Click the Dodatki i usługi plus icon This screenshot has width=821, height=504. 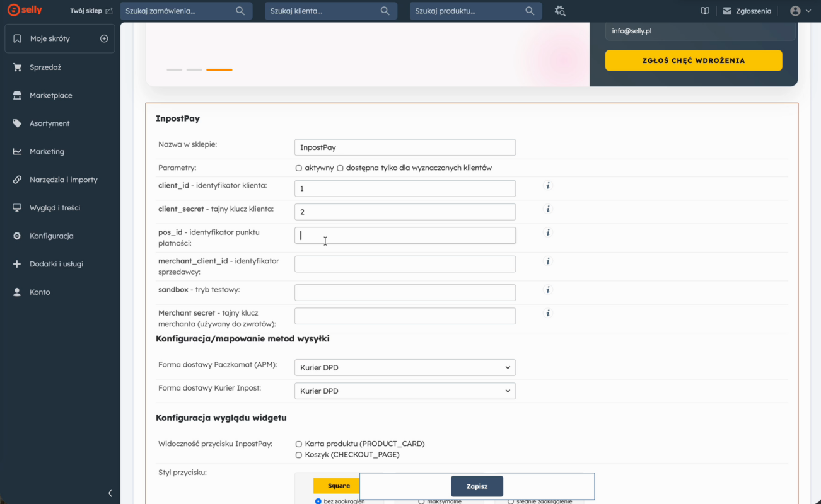[x=17, y=264]
